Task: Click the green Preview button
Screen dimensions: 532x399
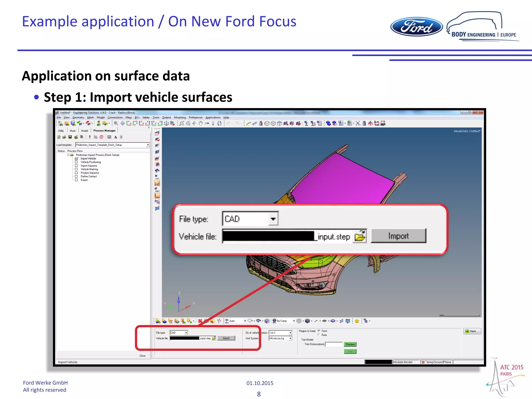Action: coord(350,344)
